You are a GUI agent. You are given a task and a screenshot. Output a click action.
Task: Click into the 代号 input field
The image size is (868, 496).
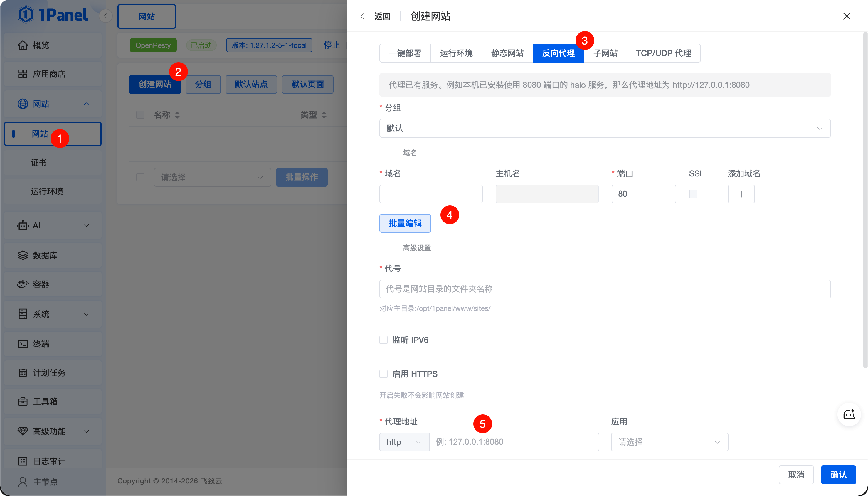[x=605, y=289]
